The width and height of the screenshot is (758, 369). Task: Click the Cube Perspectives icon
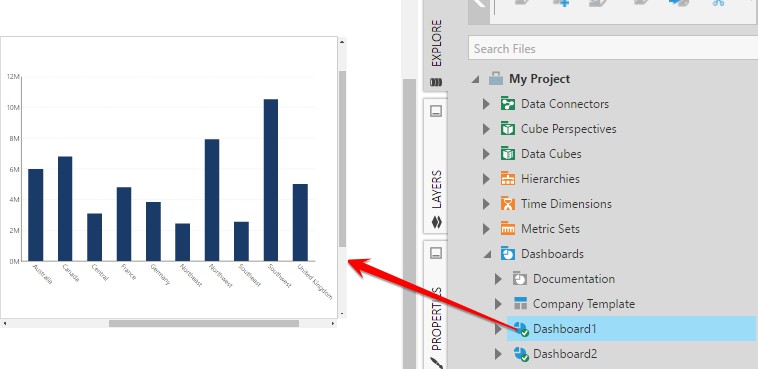tap(508, 129)
